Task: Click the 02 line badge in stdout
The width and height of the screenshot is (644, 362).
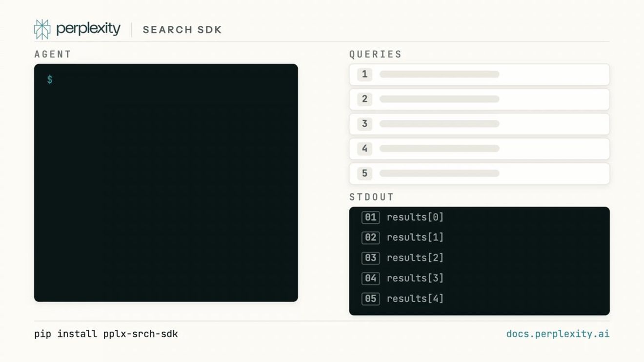Action: pos(371,238)
